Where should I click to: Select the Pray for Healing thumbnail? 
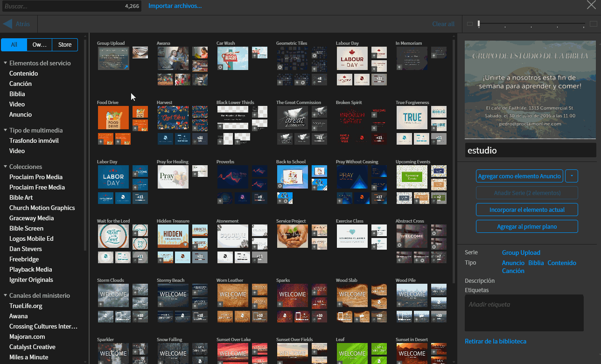(173, 177)
